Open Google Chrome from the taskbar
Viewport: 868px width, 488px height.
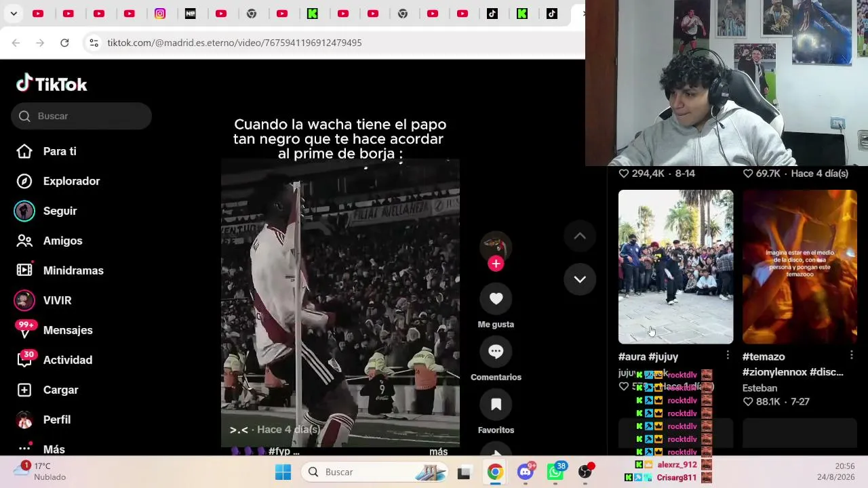point(495,472)
